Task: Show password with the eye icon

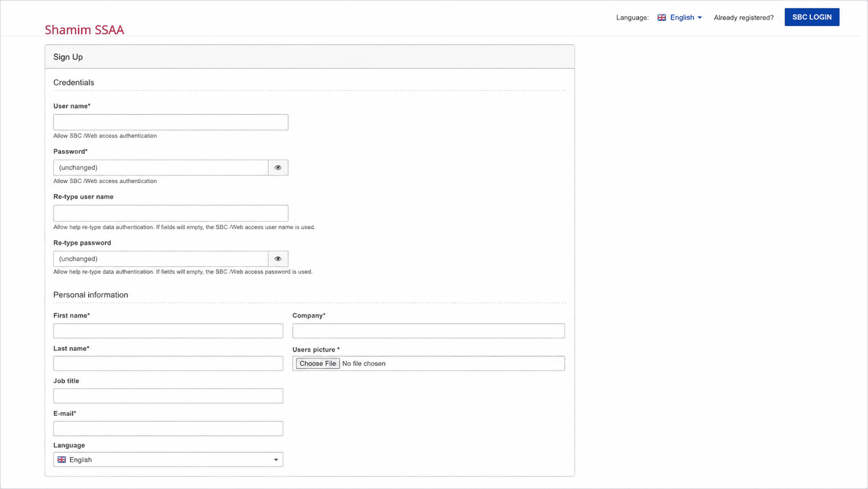Action: 278,167
